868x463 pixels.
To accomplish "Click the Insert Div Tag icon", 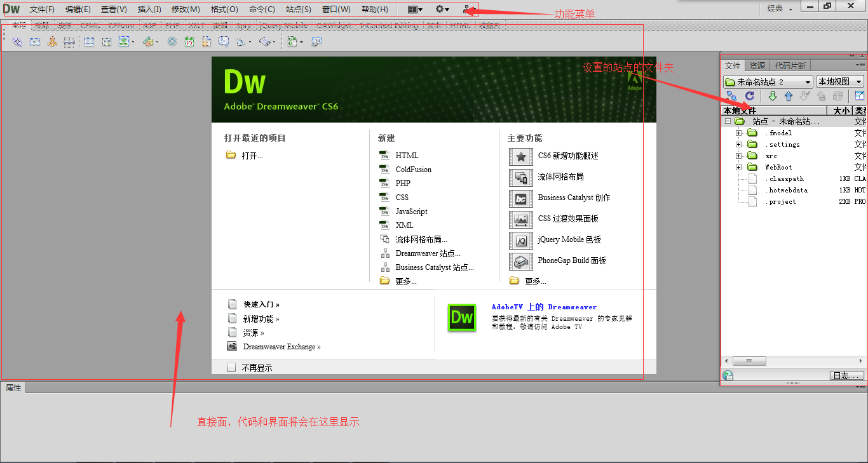I will click(x=107, y=42).
